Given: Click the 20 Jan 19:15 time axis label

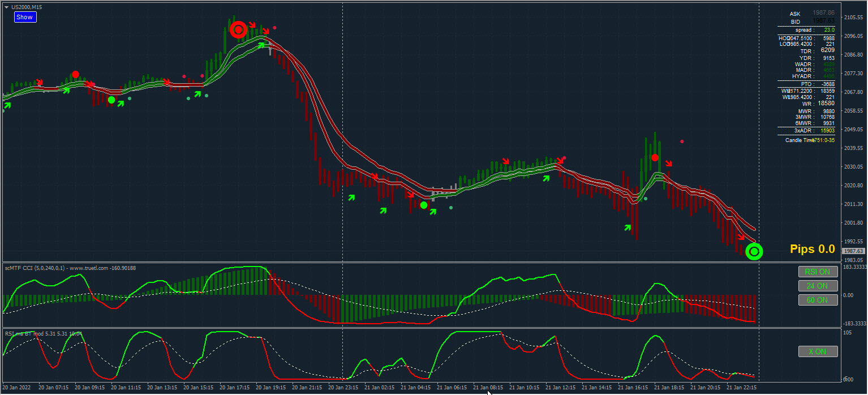Looking at the screenshot, I should tap(270, 388).
